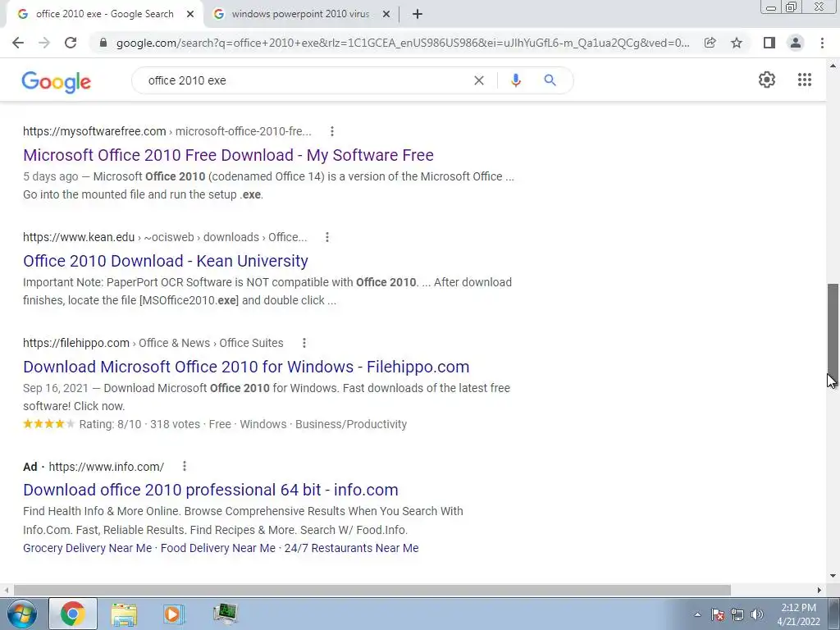The height and width of the screenshot is (630, 840).
Task: Close the 'windows powerpoint 2010 virus' tab
Action: coord(386,15)
